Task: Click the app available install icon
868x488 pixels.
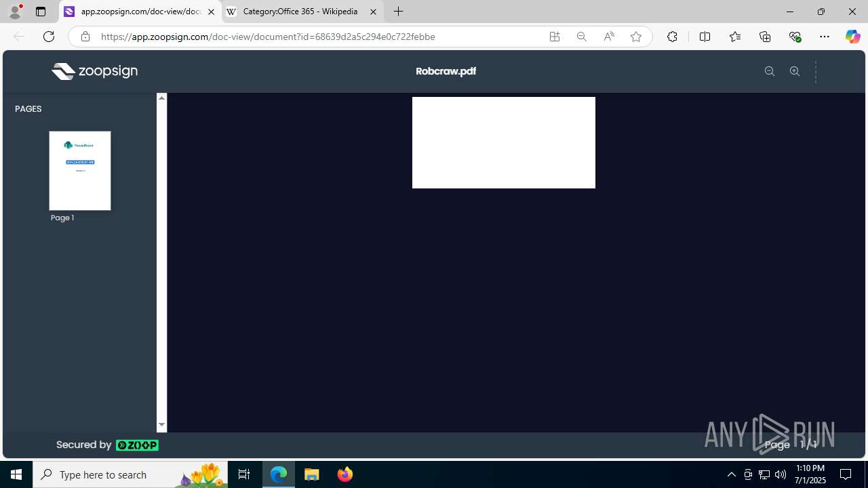Action: [555, 37]
